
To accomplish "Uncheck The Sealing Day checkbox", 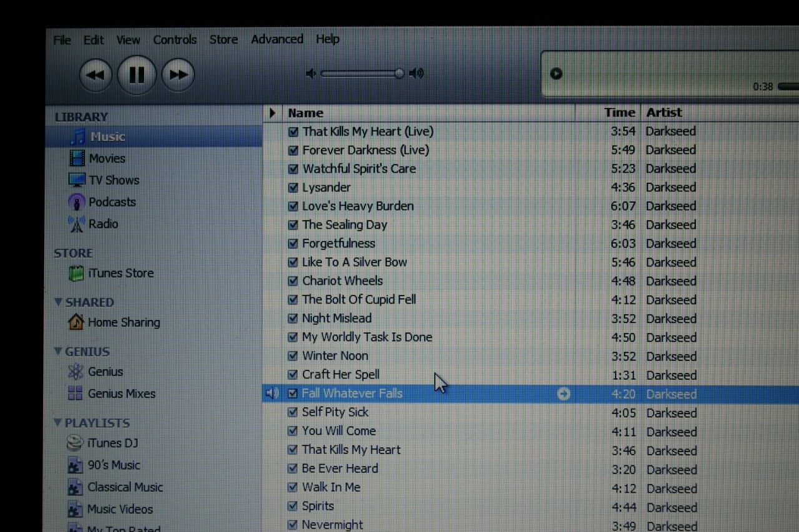I will [x=293, y=225].
